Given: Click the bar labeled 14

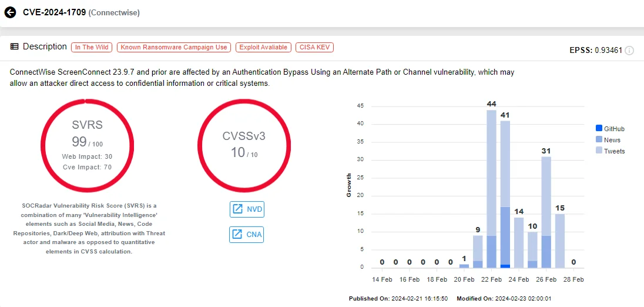Looking at the screenshot, I should click(x=519, y=243).
